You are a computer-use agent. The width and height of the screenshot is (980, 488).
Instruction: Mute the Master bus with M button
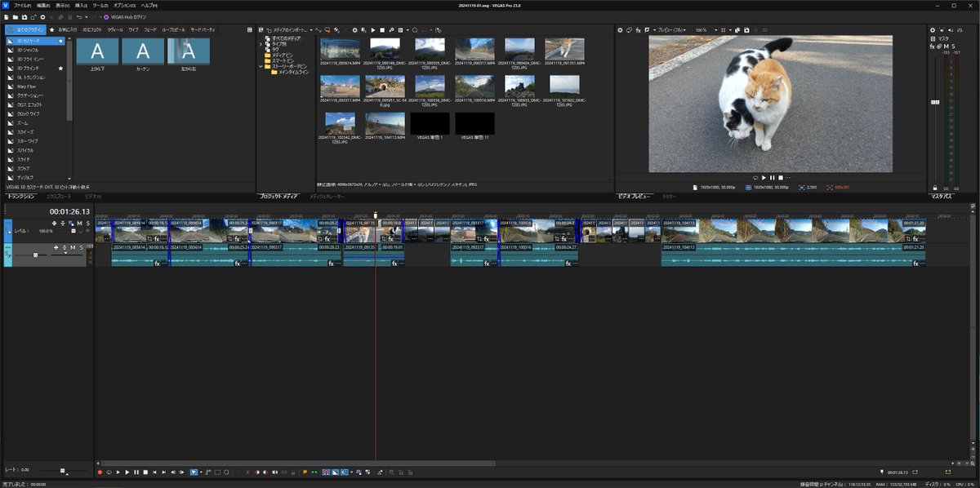click(945, 47)
